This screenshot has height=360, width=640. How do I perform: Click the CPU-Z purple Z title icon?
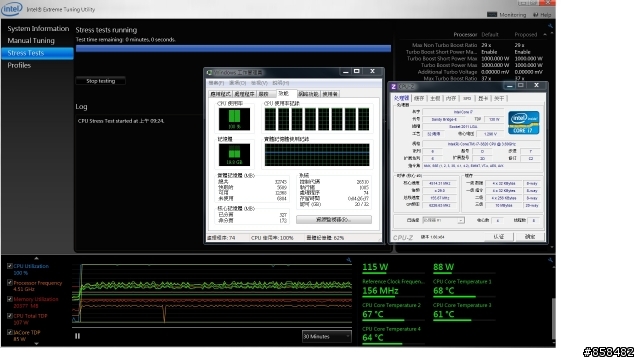393,87
